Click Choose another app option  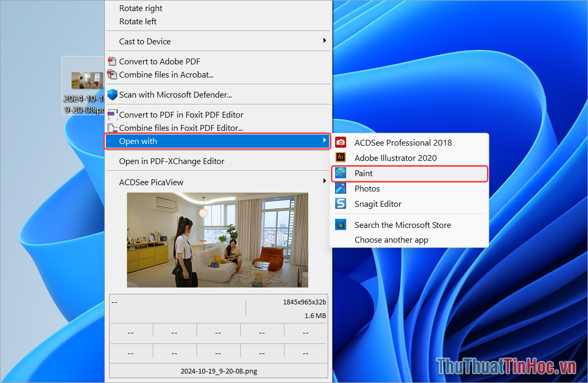[x=391, y=240]
